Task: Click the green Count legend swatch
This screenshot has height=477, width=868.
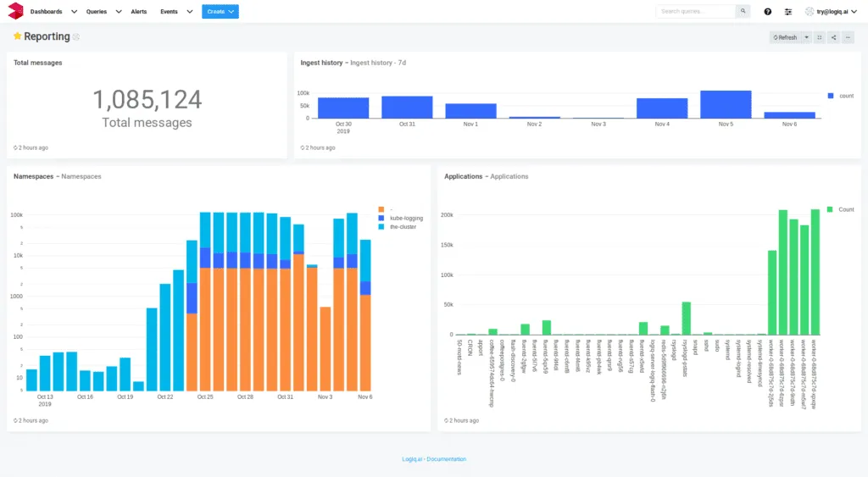Action: click(830, 208)
